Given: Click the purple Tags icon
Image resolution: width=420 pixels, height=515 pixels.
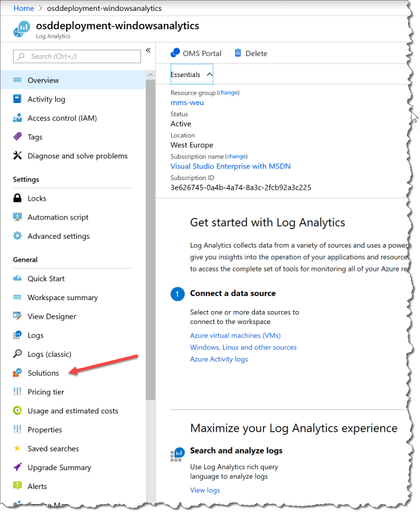Looking at the screenshot, I should click(17, 136).
